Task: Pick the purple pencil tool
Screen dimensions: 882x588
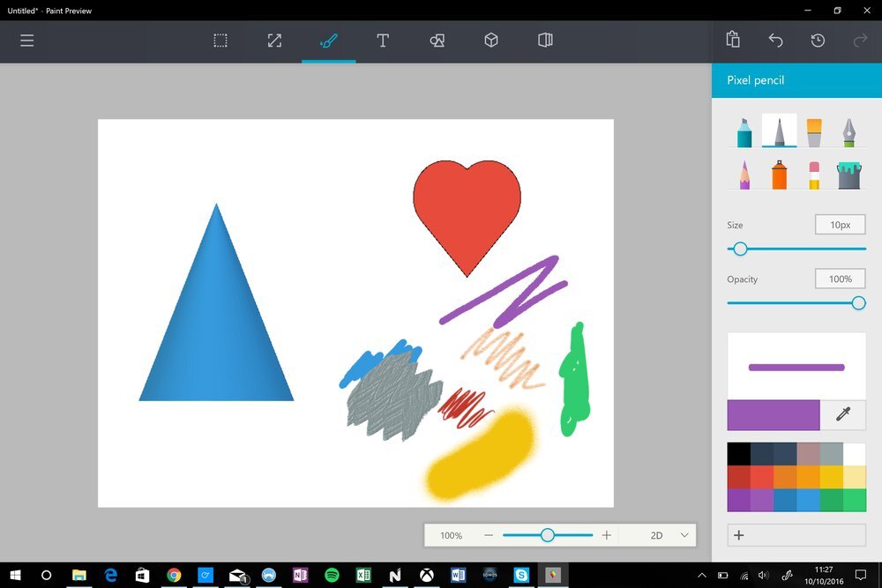Action: point(744,175)
